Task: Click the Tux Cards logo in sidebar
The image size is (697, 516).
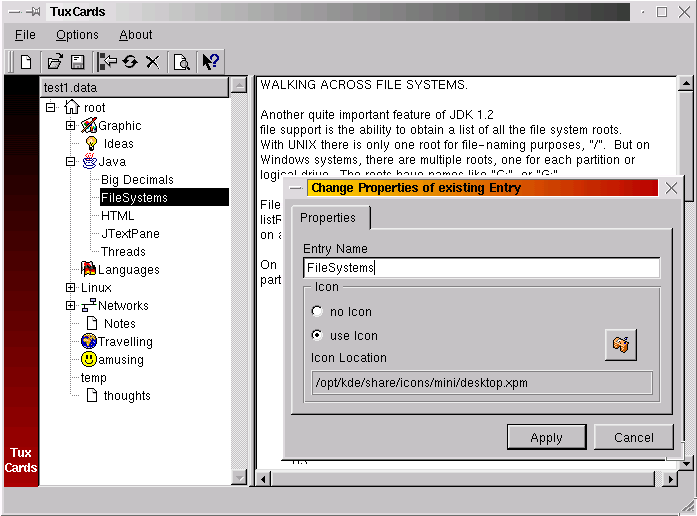Action: click(21, 460)
